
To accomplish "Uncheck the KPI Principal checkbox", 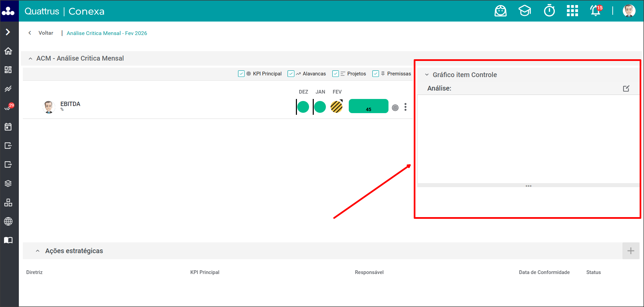I will [x=241, y=74].
